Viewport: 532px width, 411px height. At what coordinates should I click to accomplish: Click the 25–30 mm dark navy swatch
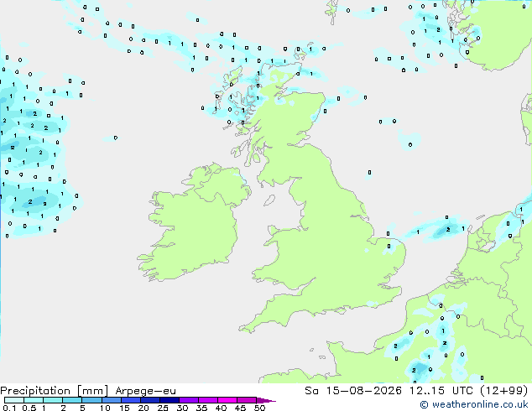(170, 400)
